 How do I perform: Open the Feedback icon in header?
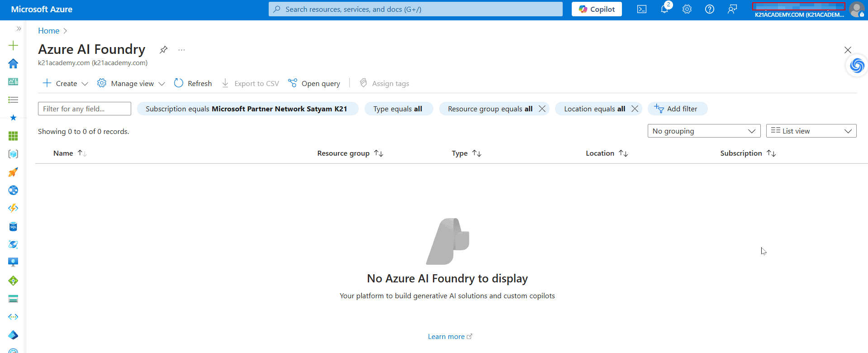click(x=732, y=9)
